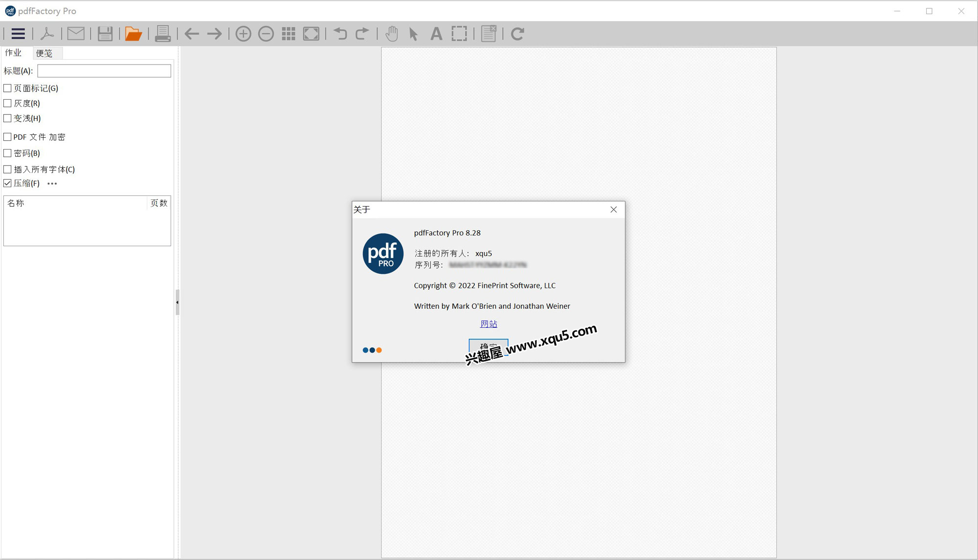978x560 pixels.
Task: Collapse the left side panel handle
Action: (177, 302)
